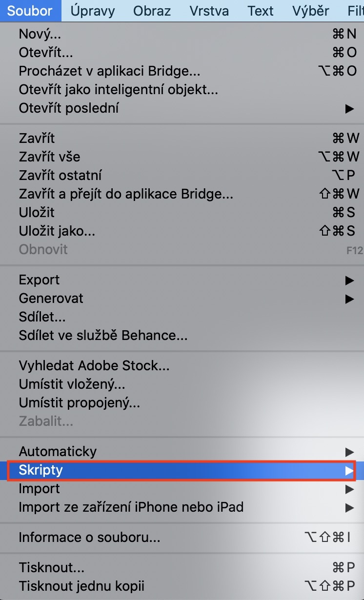Click the Úpravy menu in menu bar
The height and width of the screenshot is (600, 364).
click(93, 11)
